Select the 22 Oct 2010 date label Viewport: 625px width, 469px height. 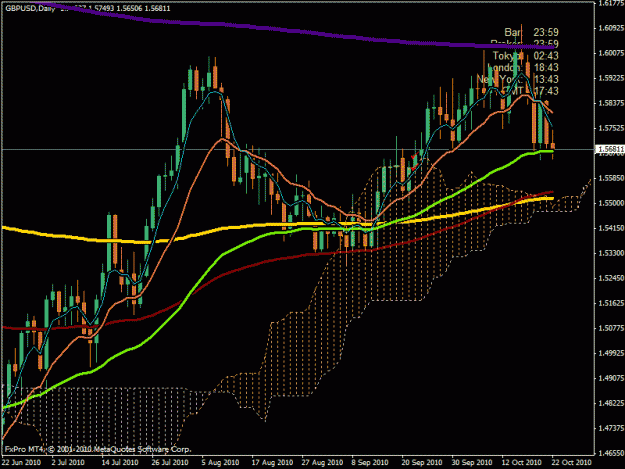(571, 462)
